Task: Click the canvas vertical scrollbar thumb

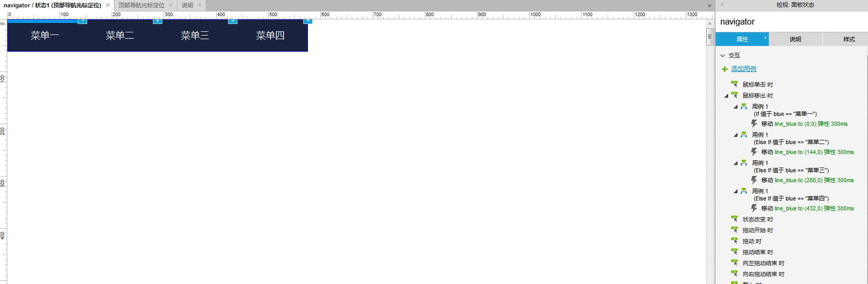Action: [x=710, y=37]
